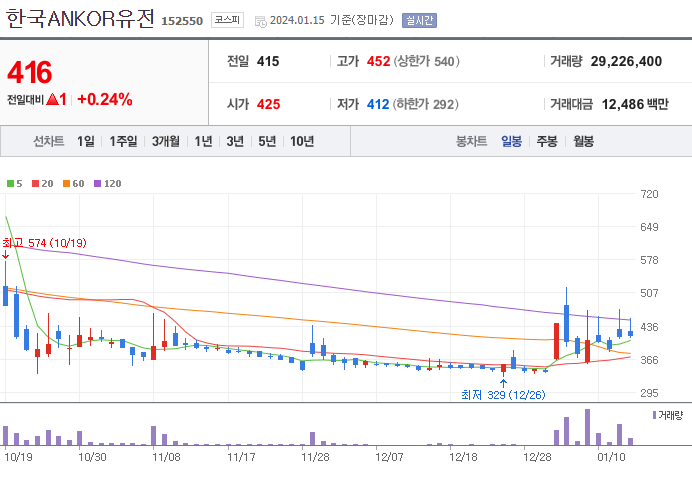Click the stock code 152550
Screen dimensions: 692x482
pyautogui.click(x=182, y=21)
